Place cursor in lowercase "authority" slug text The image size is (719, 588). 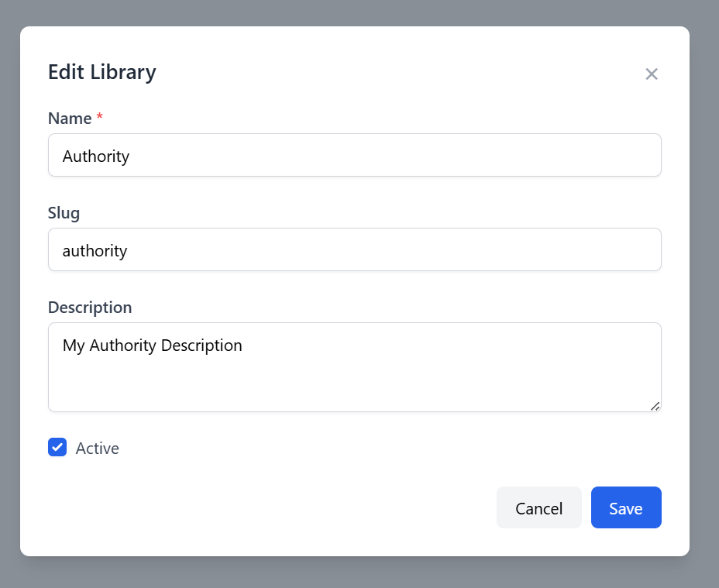tap(95, 251)
